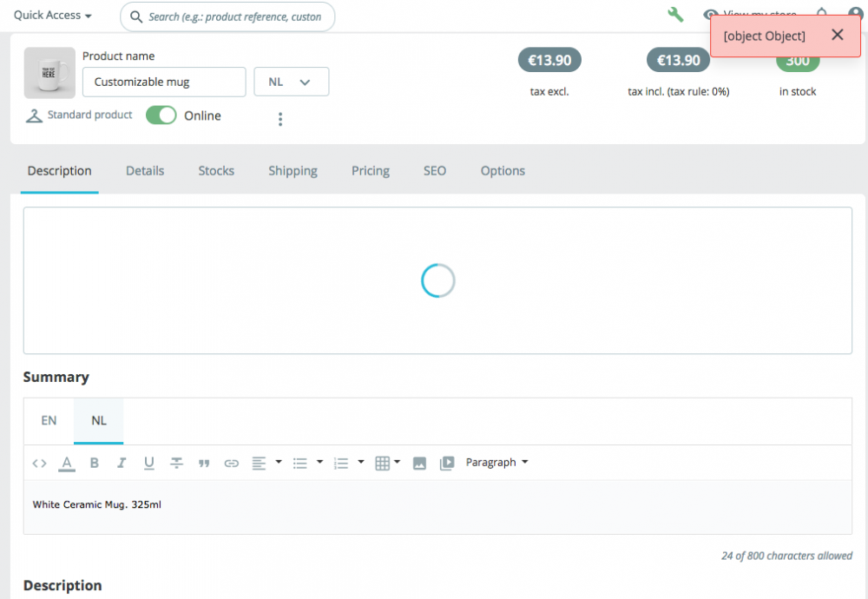868x599 pixels.
Task: Open the text color picker
Action: [67, 463]
